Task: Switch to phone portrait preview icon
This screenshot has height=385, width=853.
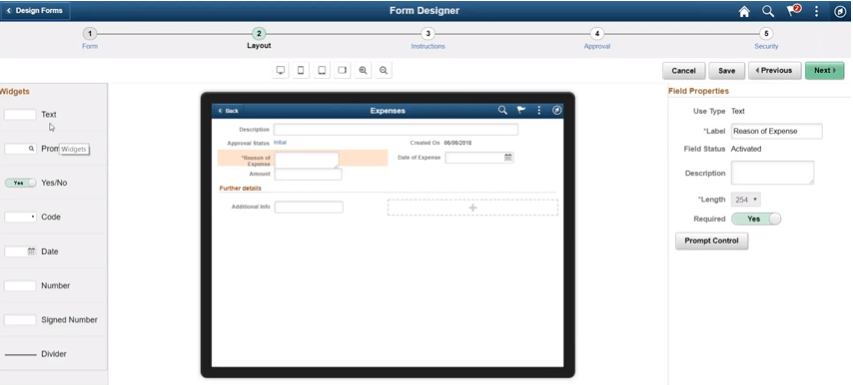Action: [301, 70]
